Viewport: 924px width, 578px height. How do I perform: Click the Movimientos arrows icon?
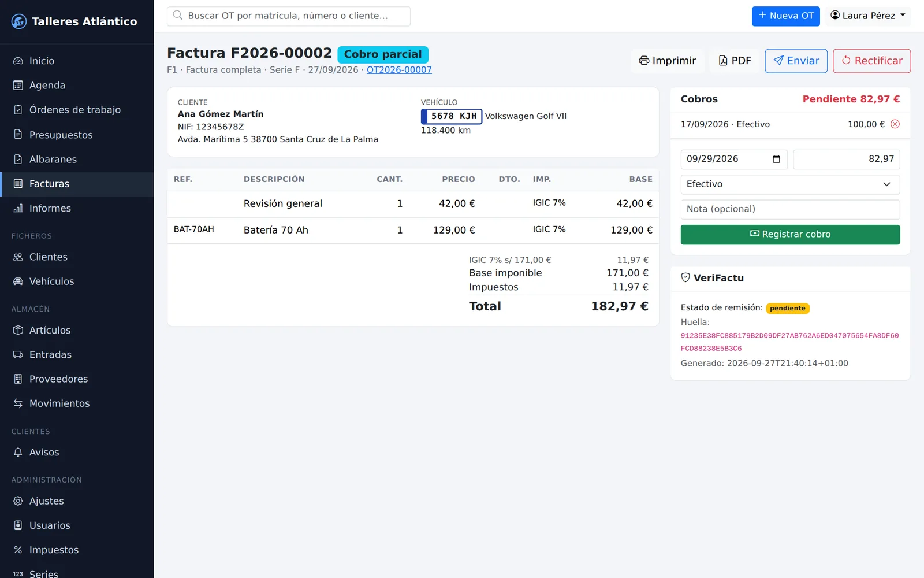coord(18,403)
